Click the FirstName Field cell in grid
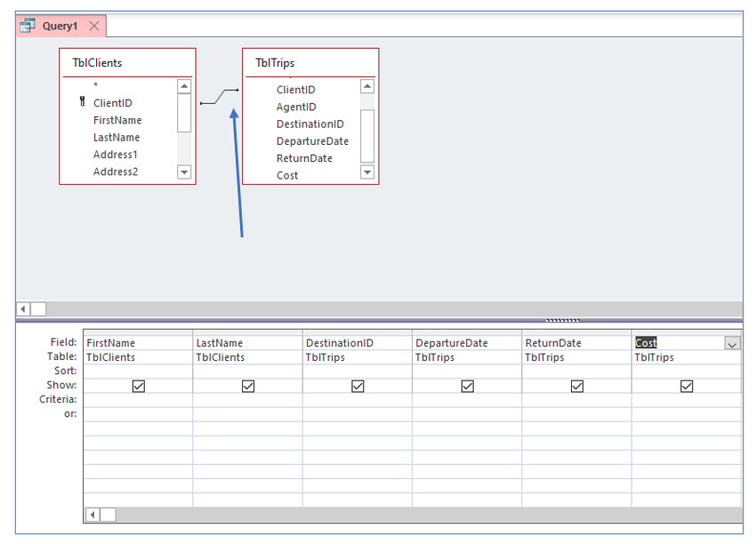This screenshot has width=756, height=544. pyautogui.click(x=138, y=343)
